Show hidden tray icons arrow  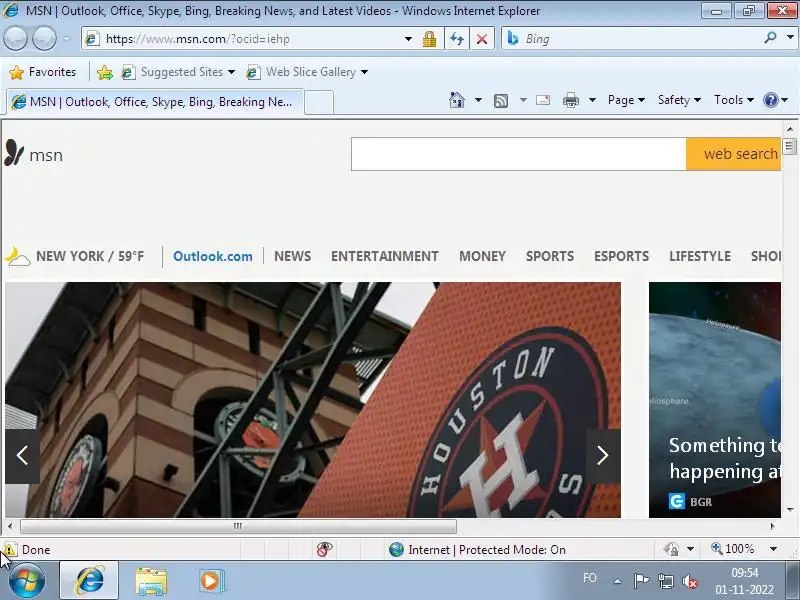tap(617, 581)
